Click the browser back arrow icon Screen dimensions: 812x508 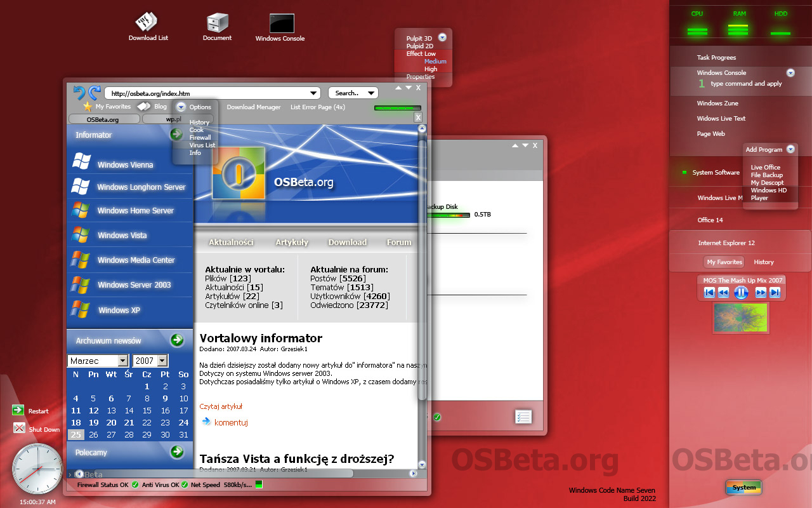pyautogui.click(x=79, y=93)
